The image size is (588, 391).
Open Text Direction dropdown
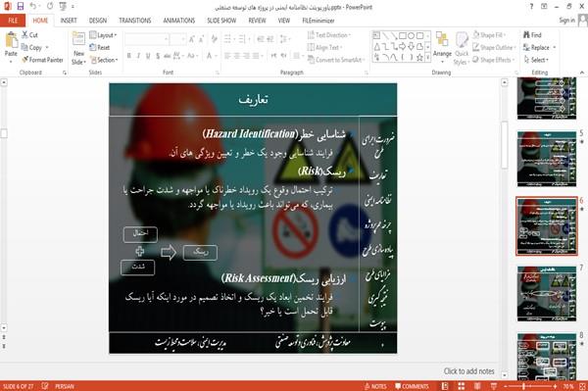click(x=329, y=35)
